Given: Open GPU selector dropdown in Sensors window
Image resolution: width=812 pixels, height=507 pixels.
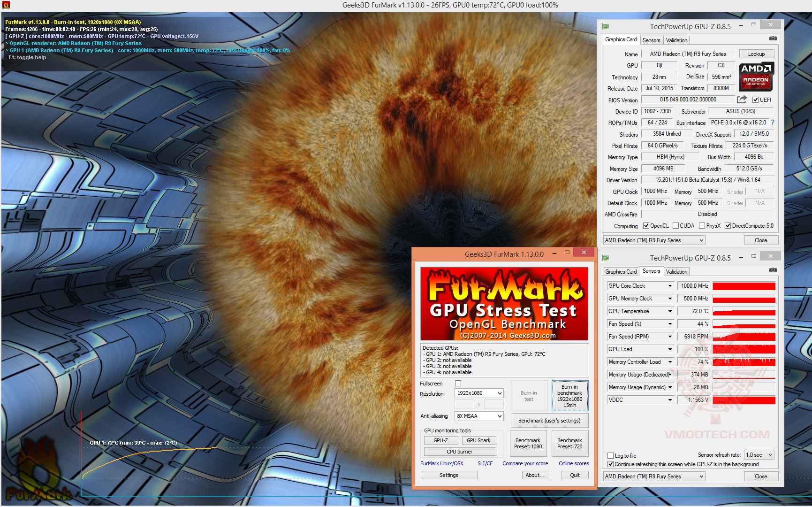Looking at the screenshot, I should (654, 476).
